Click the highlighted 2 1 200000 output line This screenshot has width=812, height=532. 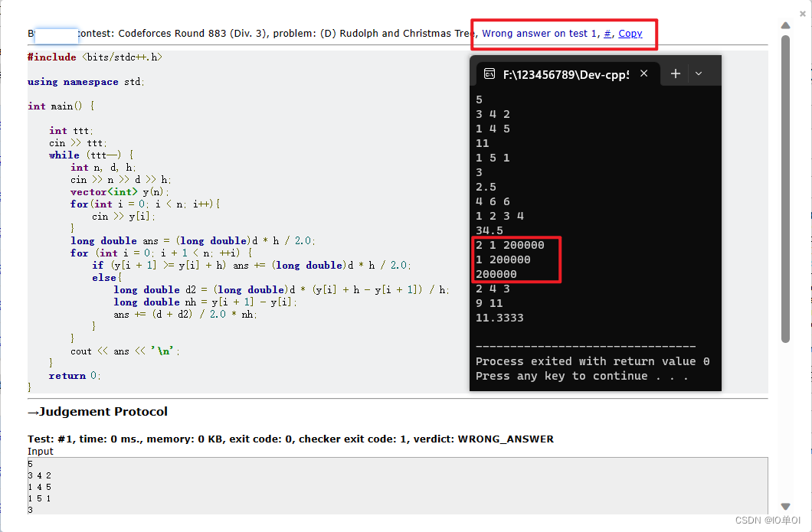(509, 245)
